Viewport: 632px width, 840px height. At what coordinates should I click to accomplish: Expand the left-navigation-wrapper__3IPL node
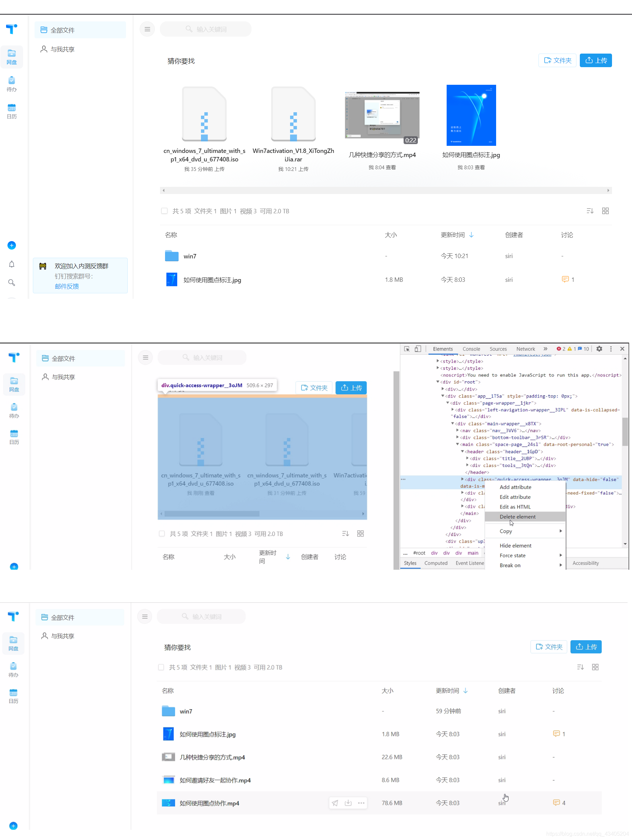(x=452, y=409)
